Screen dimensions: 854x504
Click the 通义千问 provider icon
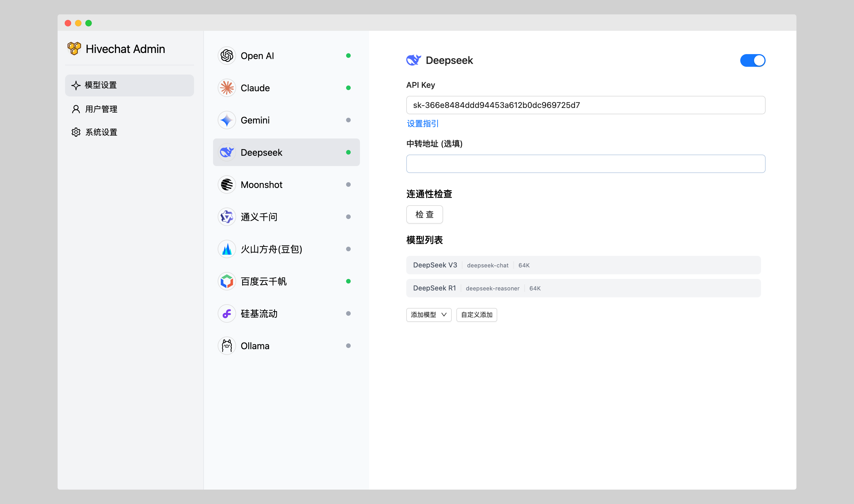coord(227,217)
